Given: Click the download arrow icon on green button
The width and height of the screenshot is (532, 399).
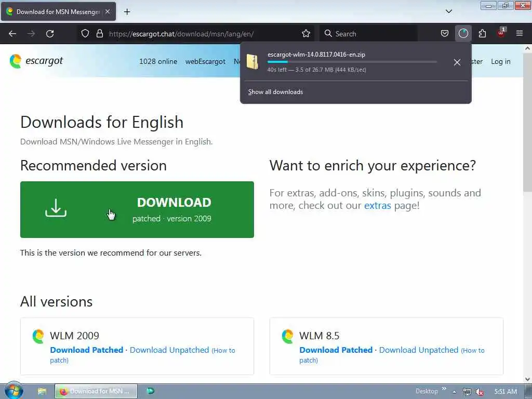Looking at the screenshot, I should 56,208.
